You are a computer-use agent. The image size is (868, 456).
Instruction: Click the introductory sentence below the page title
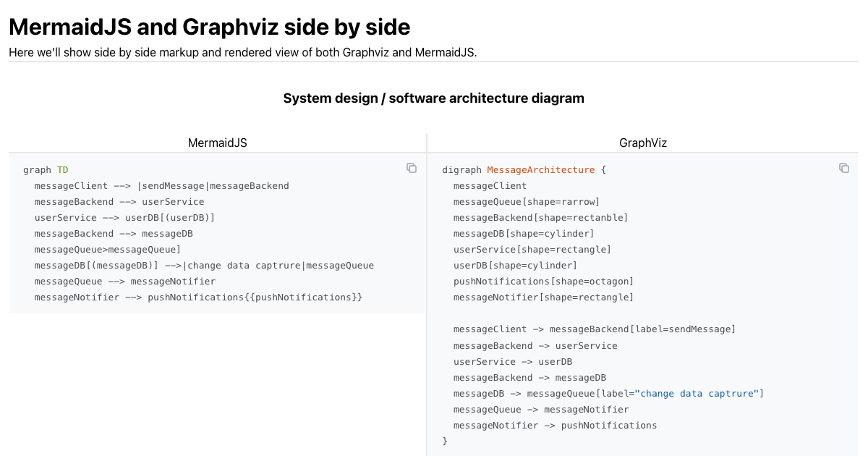[242, 52]
